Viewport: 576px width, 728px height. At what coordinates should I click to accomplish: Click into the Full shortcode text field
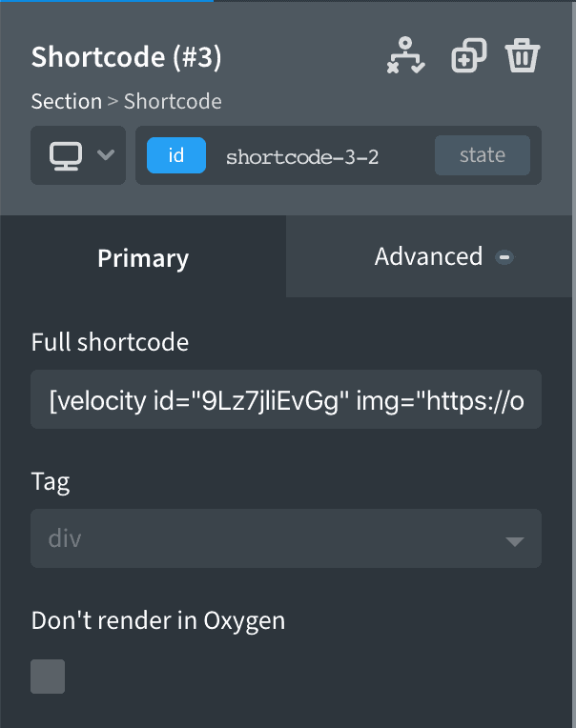pos(286,399)
